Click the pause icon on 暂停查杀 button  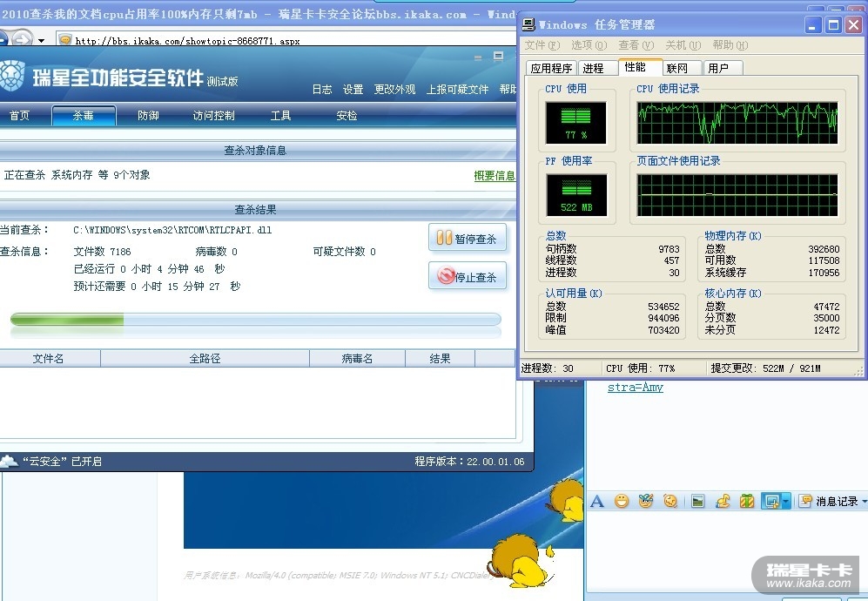pyautogui.click(x=444, y=238)
